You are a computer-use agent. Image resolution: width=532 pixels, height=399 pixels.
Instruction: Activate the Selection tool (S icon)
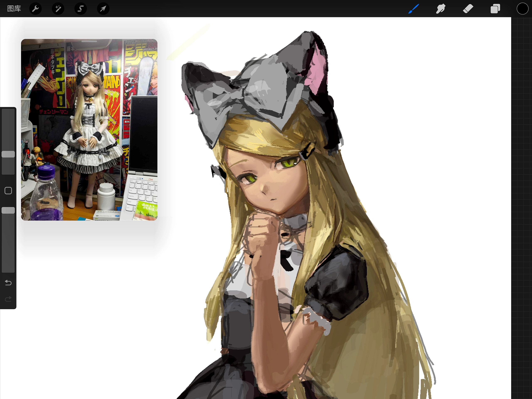(x=81, y=9)
